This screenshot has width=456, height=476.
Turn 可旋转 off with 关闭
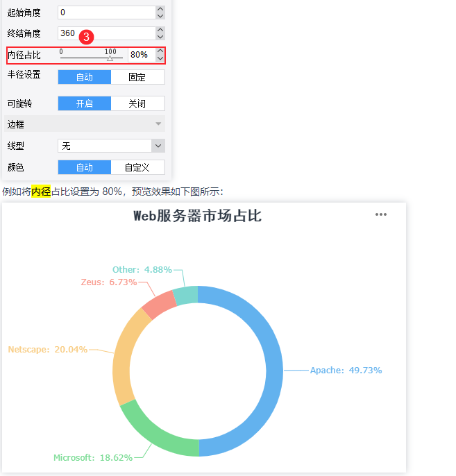pos(137,103)
